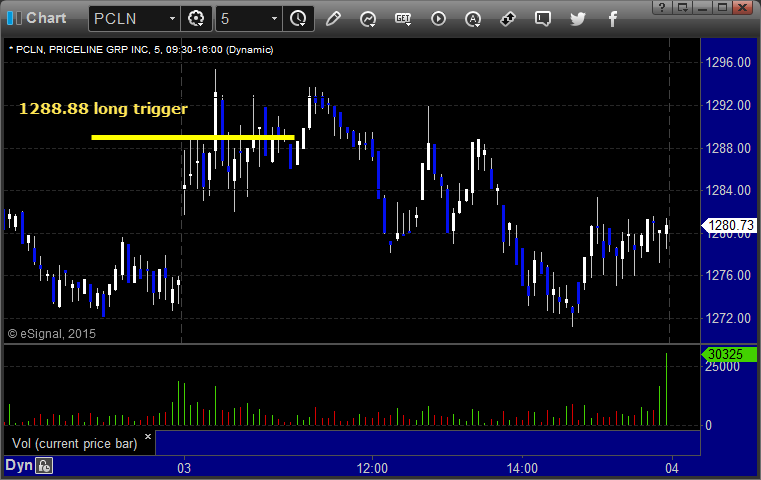The width and height of the screenshot is (761, 480).
Task: Click the symbol linking arrows icon
Action: tap(508, 19)
